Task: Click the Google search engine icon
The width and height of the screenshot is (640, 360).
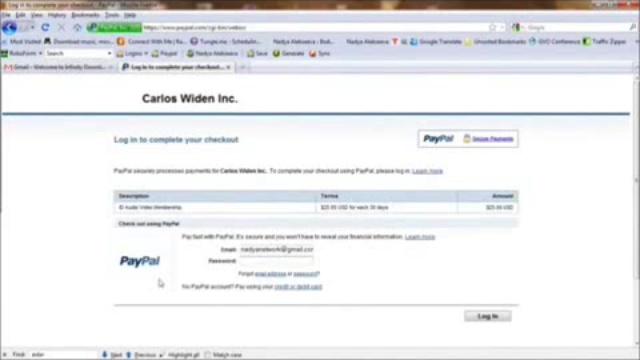Action: [516, 27]
